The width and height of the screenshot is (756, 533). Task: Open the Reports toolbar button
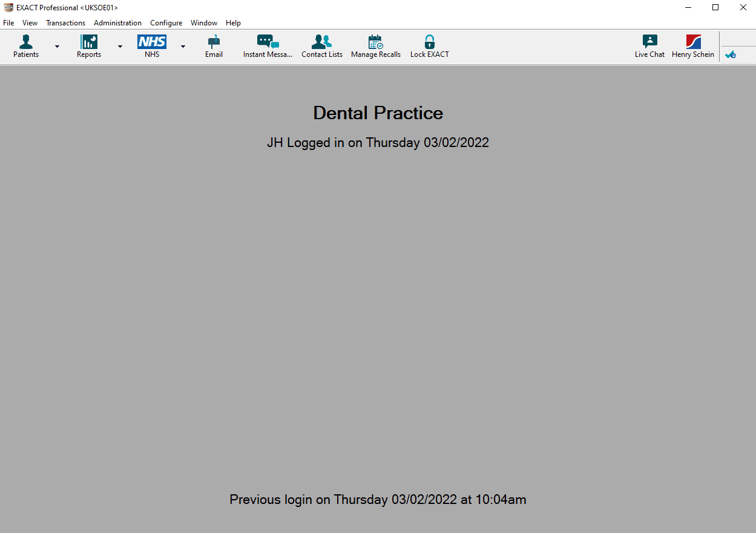[x=89, y=47]
